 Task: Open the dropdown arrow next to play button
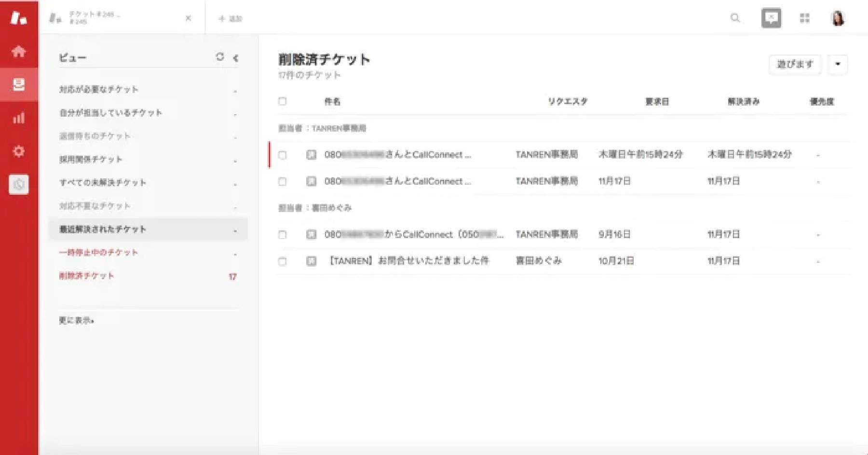(838, 64)
